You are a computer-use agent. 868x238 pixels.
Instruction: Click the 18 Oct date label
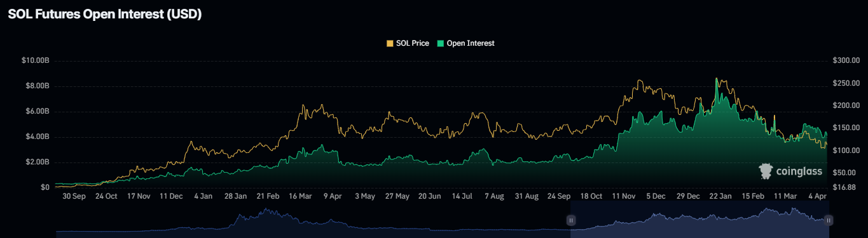pos(591,197)
